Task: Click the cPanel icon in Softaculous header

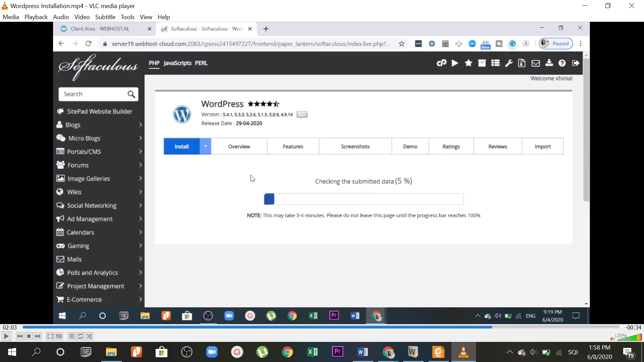Action: tap(441, 63)
